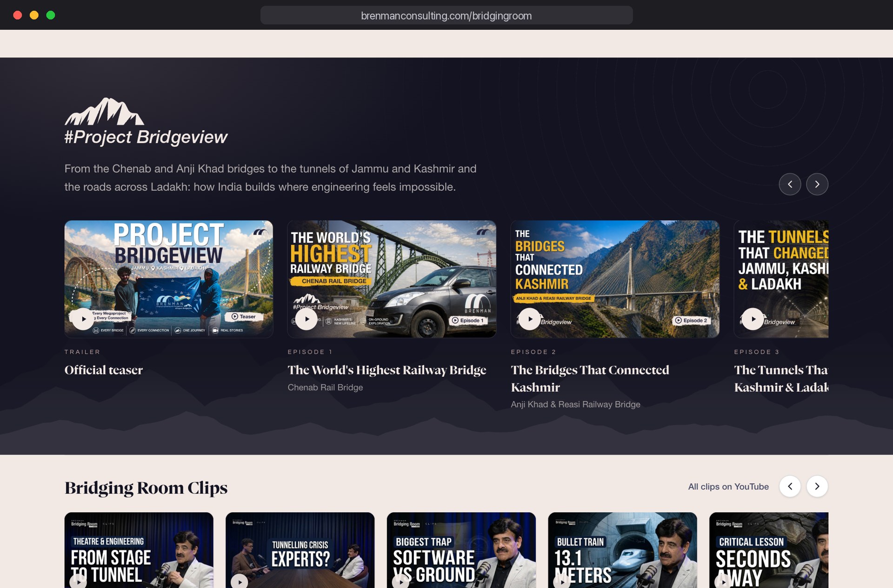Play Episode 2 Bridges That Connected Kashmir

[530, 319]
